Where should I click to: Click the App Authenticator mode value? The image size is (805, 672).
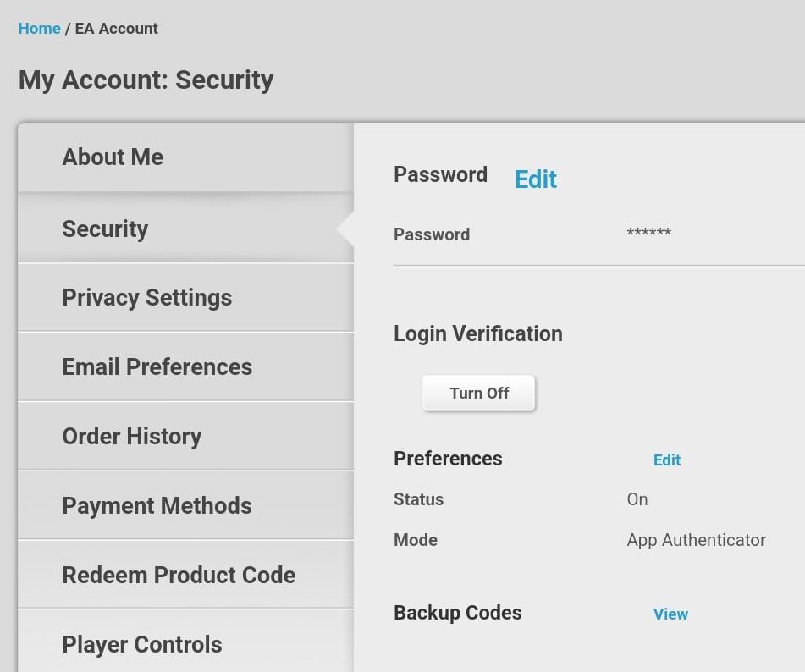[x=696, y=540]
